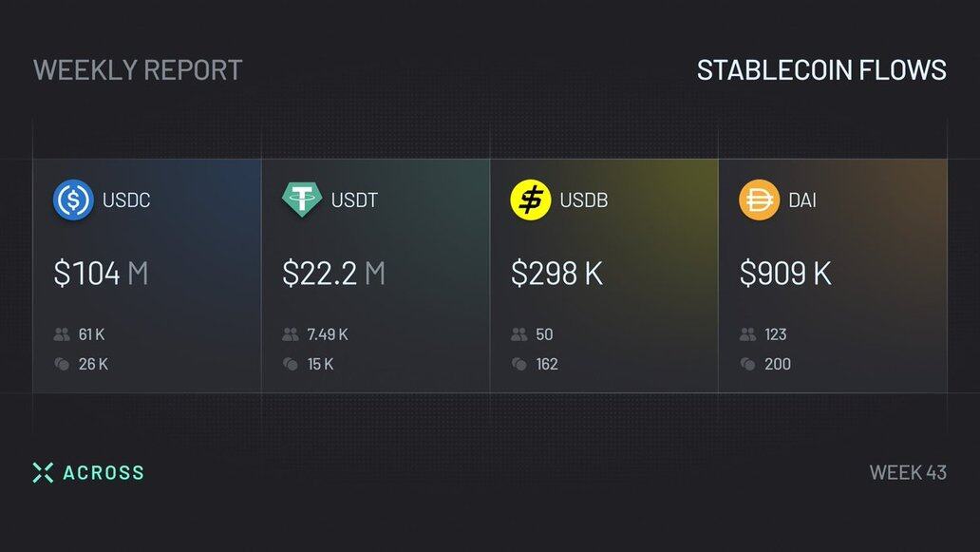This screenshot has width=980, height=552.
Task: Click the USDC coin icon
Action: tap(73, 200)
